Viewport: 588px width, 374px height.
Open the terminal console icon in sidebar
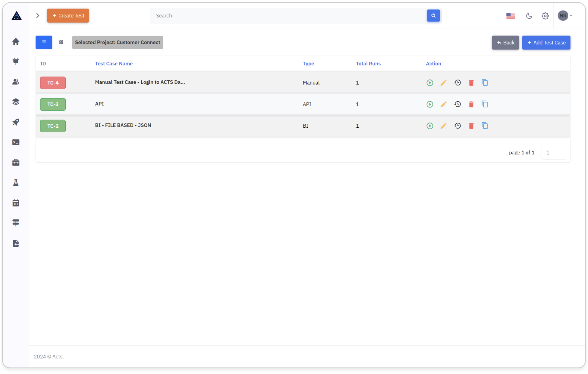[16, 142]
